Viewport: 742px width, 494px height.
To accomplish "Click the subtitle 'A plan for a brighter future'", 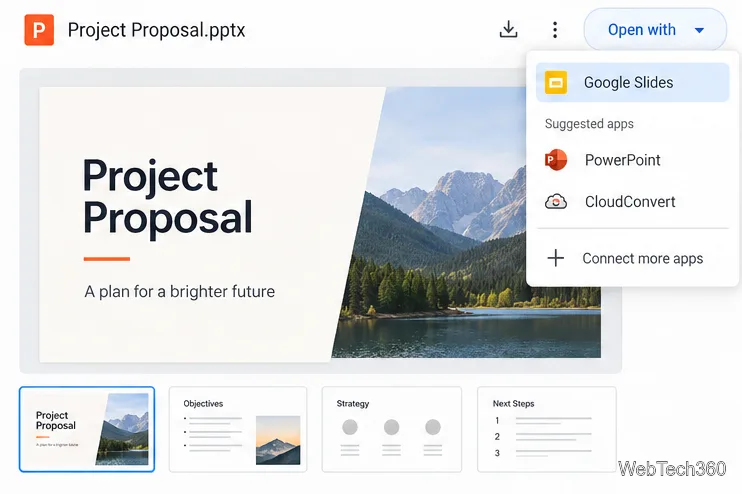I will [179, 291].
